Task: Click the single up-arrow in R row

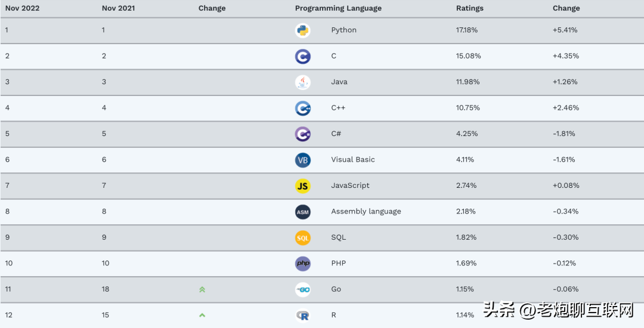Action: (x=202, y=315)
